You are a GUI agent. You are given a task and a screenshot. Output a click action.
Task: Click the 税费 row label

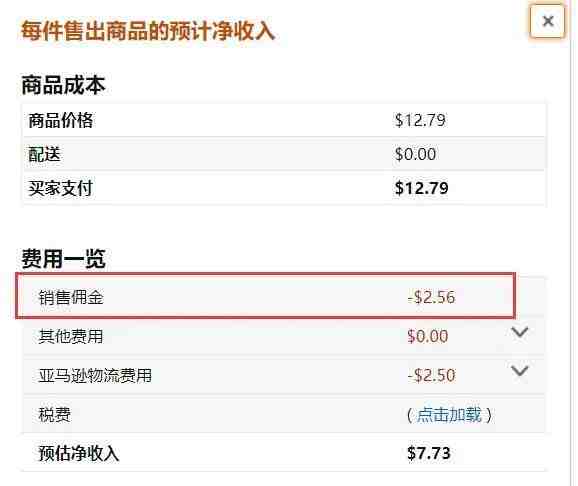[55, 415]
